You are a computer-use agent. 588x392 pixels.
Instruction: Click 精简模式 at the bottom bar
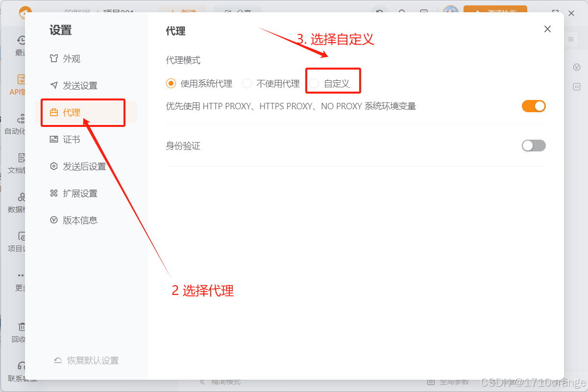tap(220, 382)
